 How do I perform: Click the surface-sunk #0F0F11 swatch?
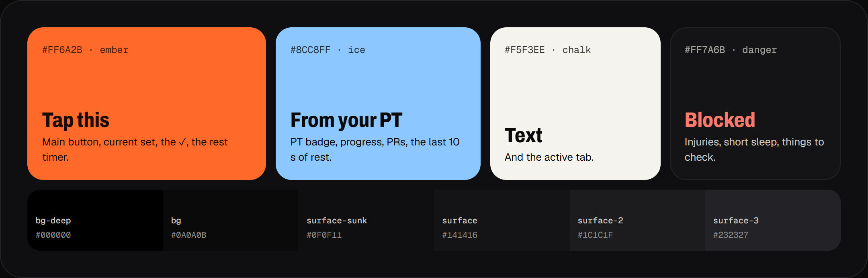pos(366,220)
